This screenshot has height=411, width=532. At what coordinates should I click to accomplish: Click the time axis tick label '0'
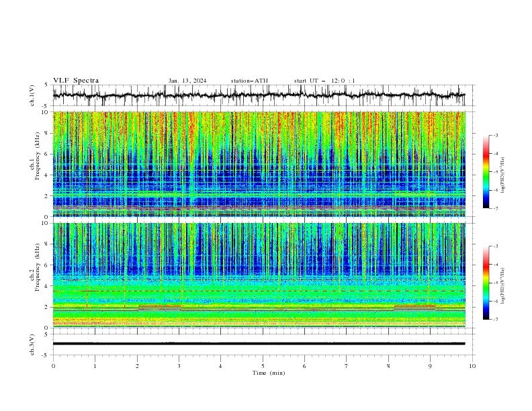coord(53,366)
